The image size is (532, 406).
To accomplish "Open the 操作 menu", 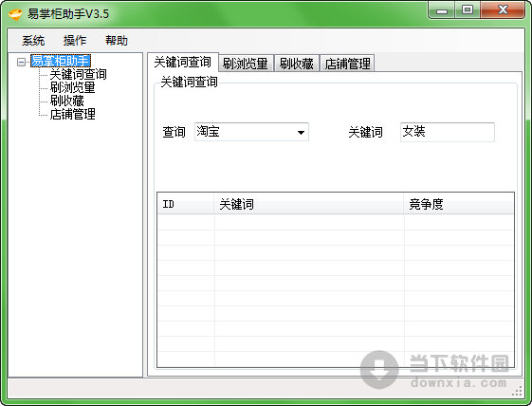I will (x=75, y=41).
